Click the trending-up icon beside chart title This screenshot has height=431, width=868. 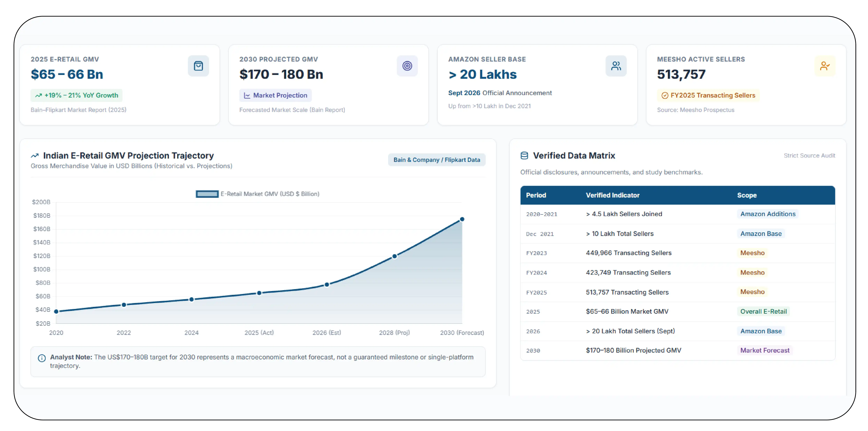point(35,155)
